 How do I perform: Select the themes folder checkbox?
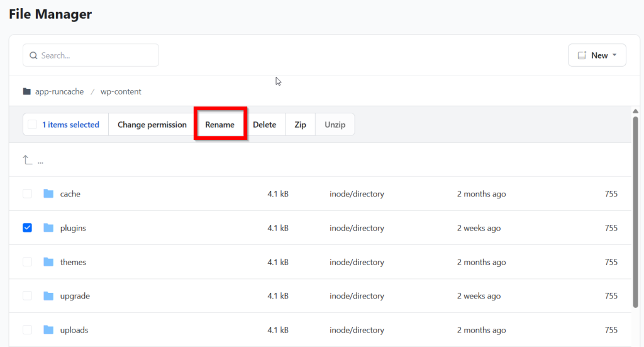pos(28,262)
